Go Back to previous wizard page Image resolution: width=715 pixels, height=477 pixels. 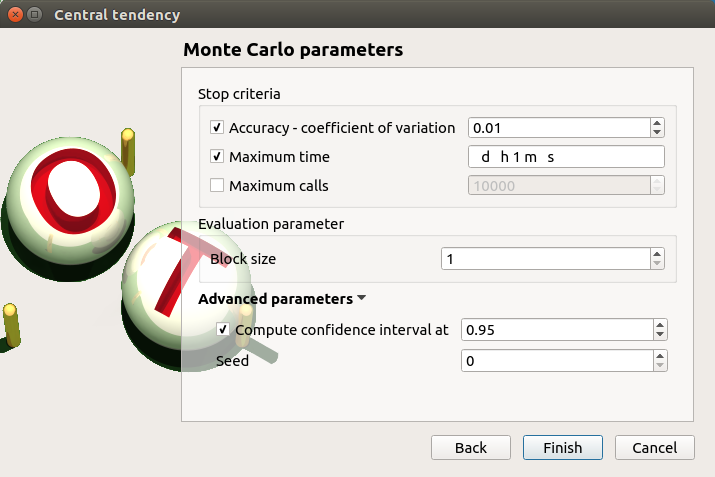[x=471, y=448]
